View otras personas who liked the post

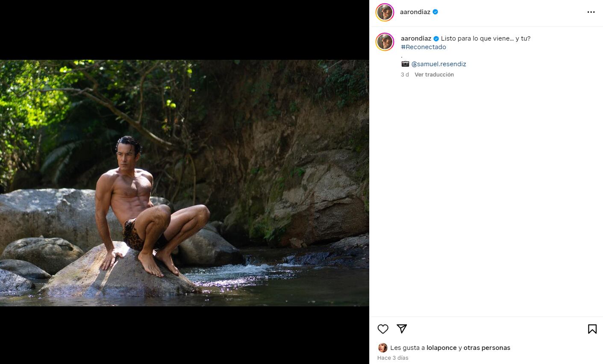pos(487,348)
